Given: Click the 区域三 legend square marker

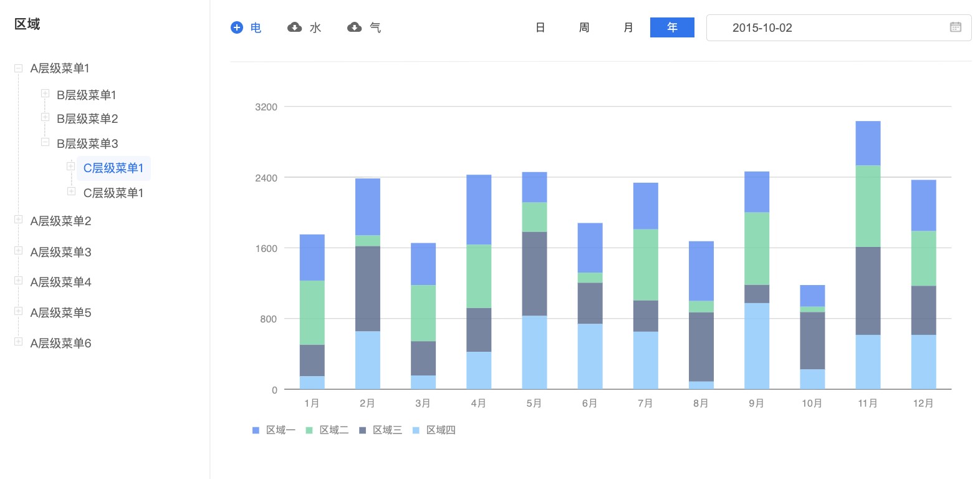Looking at the screenshot, I should [x=363, y=430].
